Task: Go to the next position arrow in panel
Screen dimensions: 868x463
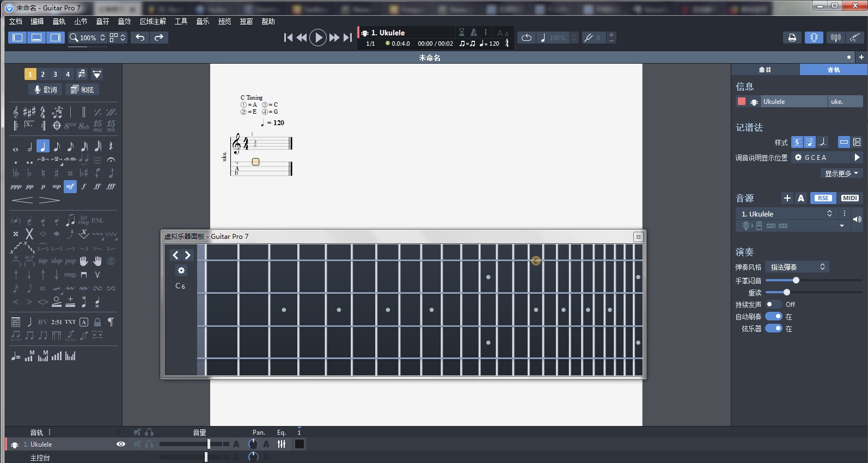Action: tap(187, 255)
